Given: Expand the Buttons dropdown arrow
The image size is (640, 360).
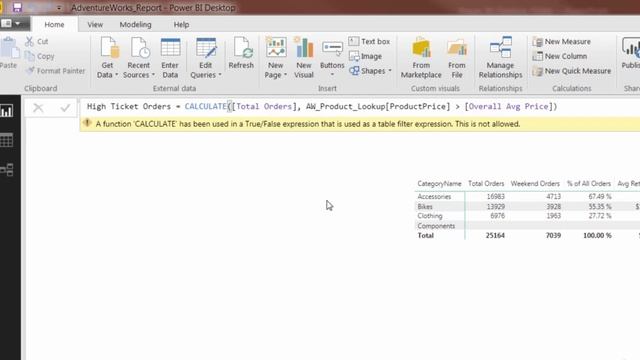Looking at the screenshot, I should click(x=332, y=75).
